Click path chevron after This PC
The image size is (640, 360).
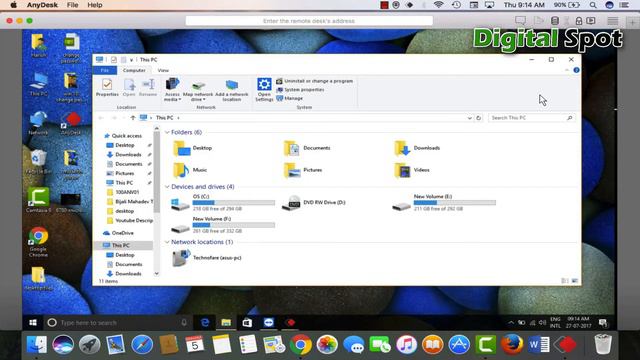[x=178, y=118]
